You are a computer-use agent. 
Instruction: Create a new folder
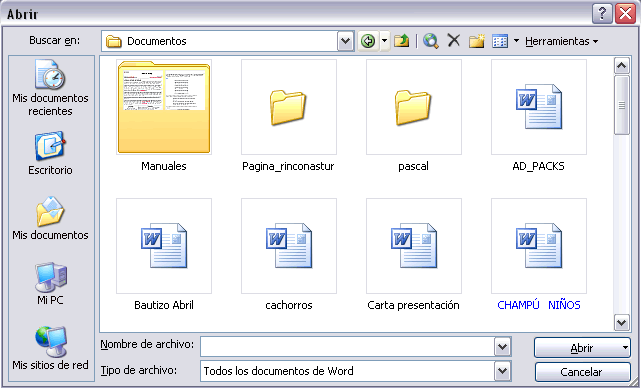tap(477, 41)
